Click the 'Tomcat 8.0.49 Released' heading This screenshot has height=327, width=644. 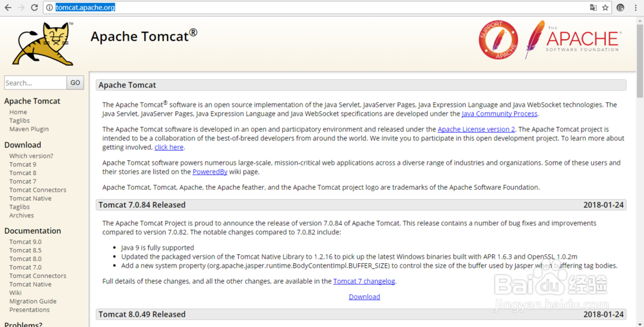[142, 314]
